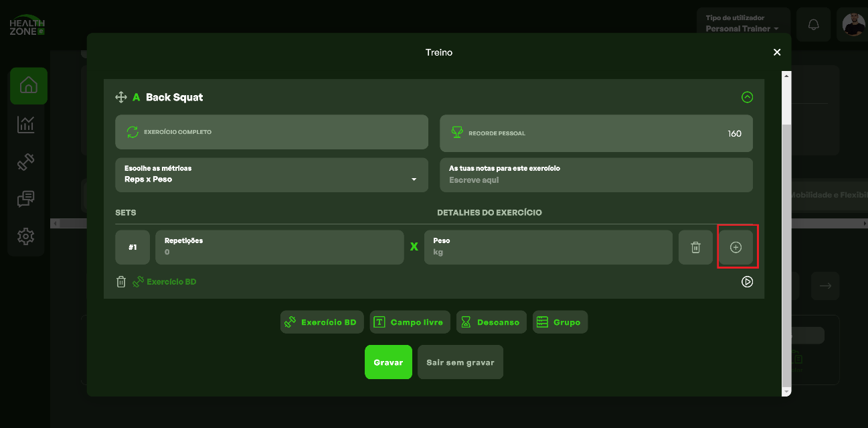Screen dimensions: 868x428
Task: Open the user profile avatar
Action: click(853, 25)
